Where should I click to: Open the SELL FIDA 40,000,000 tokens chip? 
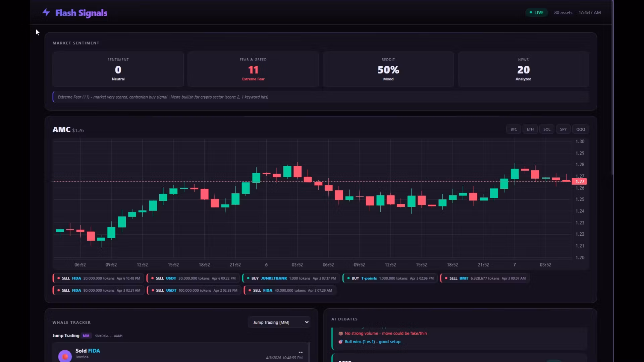point(290,290)
